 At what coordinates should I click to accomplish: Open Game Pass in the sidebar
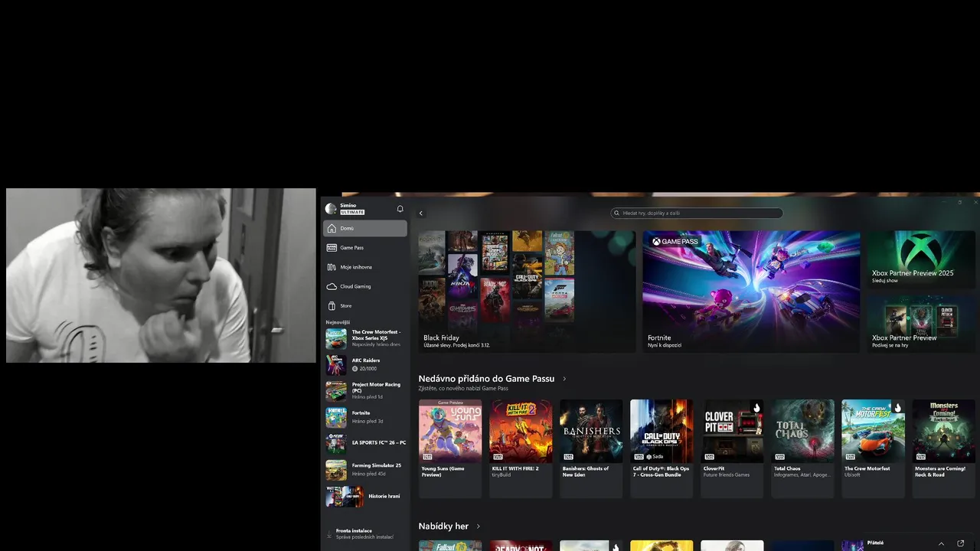[365, 248]
